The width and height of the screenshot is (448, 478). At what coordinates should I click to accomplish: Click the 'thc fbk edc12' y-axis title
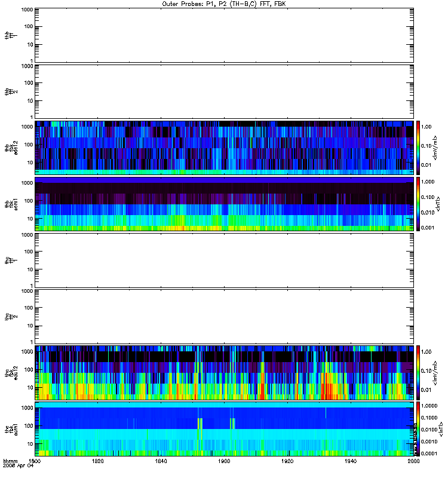pos(11,372)
